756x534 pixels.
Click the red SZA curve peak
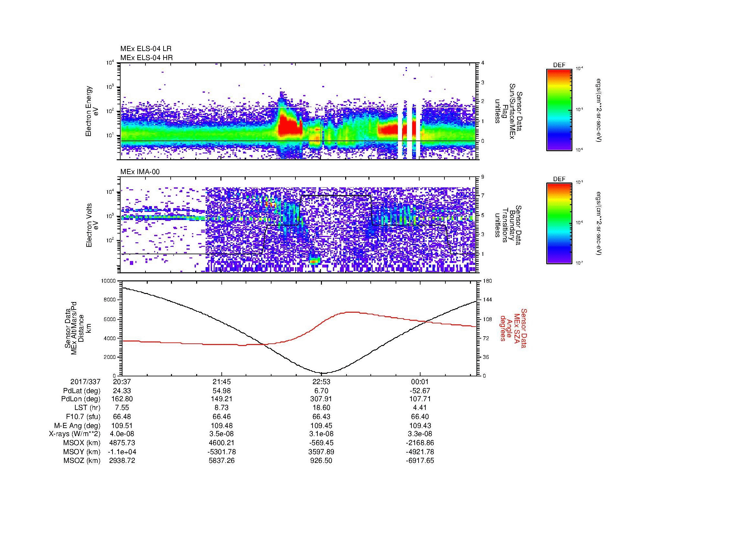click(353, 312)
